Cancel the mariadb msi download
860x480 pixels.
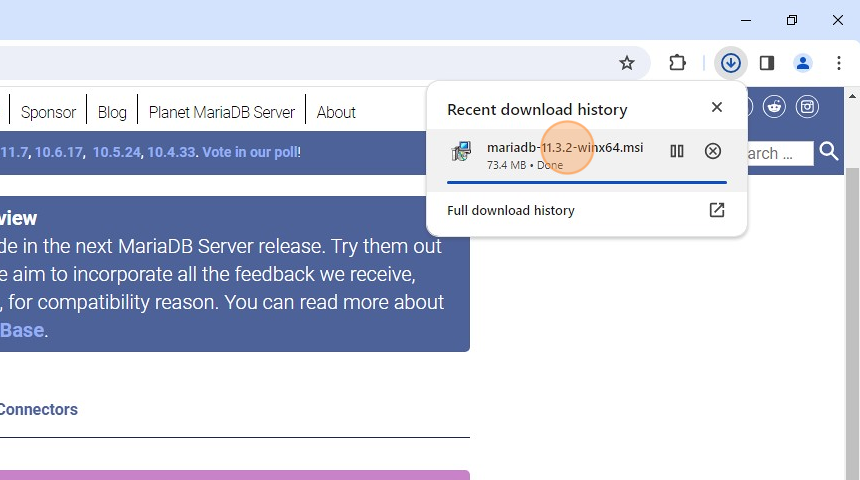[x=712, y=151]
